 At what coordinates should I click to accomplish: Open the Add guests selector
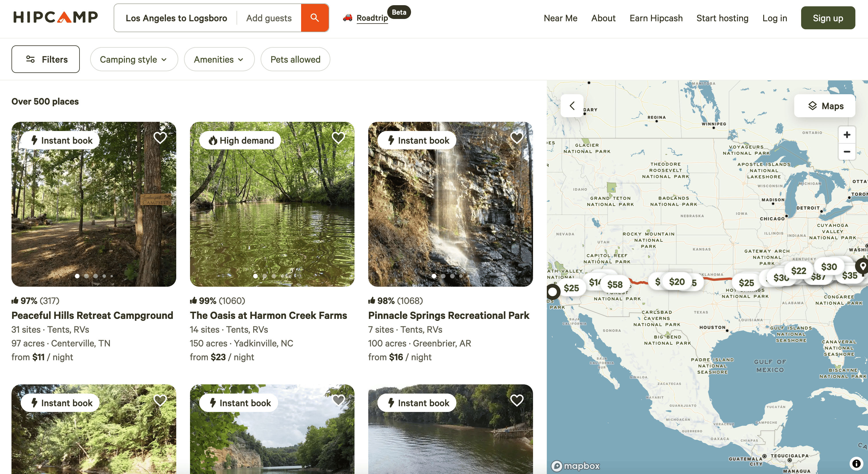tap(269, 18)
